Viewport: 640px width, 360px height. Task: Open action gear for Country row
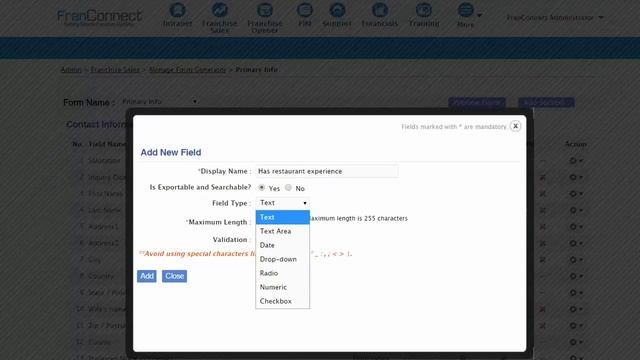576,276
